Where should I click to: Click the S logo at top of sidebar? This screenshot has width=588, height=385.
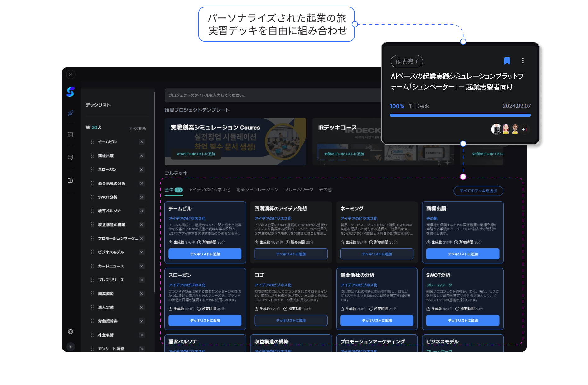tap(70, 92)
